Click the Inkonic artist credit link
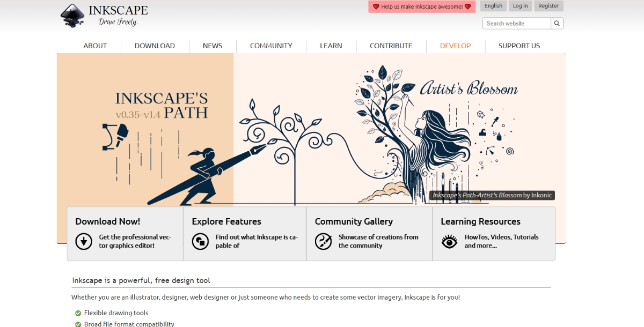 (540, 195)
